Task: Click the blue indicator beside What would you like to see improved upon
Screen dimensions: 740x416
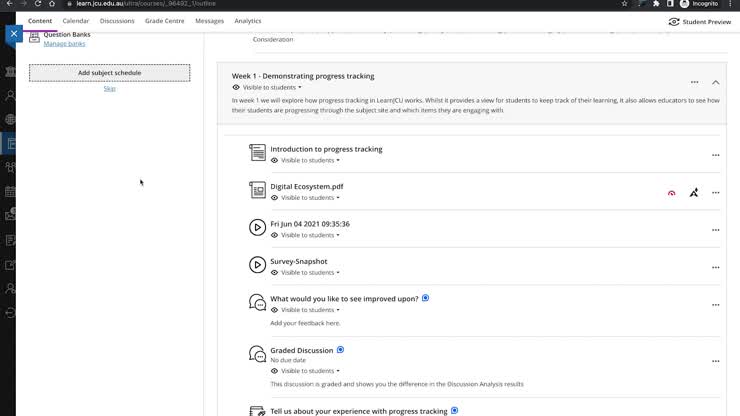Action: point(425,298)
